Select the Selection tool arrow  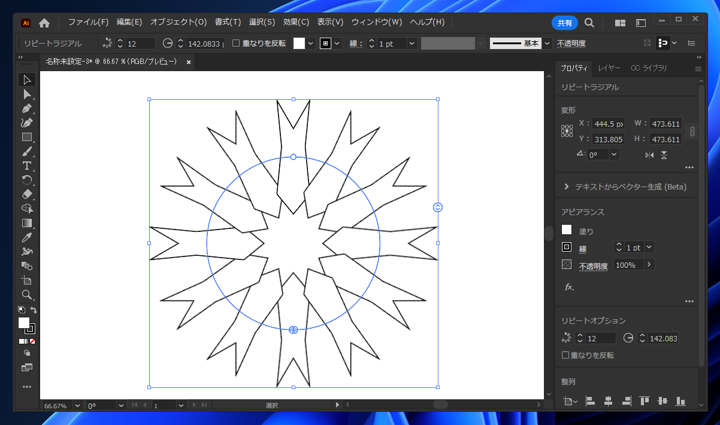[27, 80]
